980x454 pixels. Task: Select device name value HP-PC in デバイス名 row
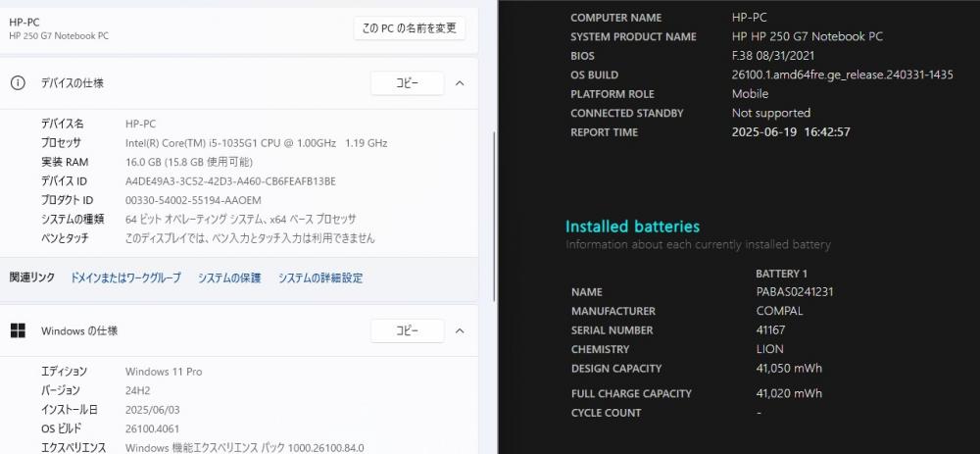[140, 124]
